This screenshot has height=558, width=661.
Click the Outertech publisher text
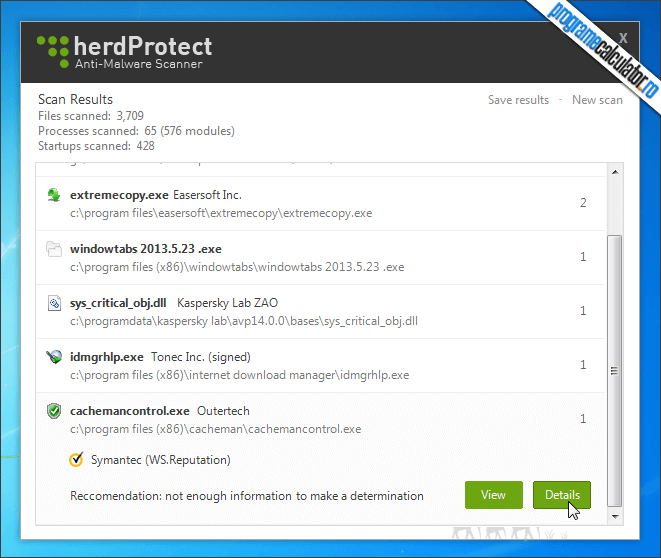pyautogui.click(x=223, y=411)
